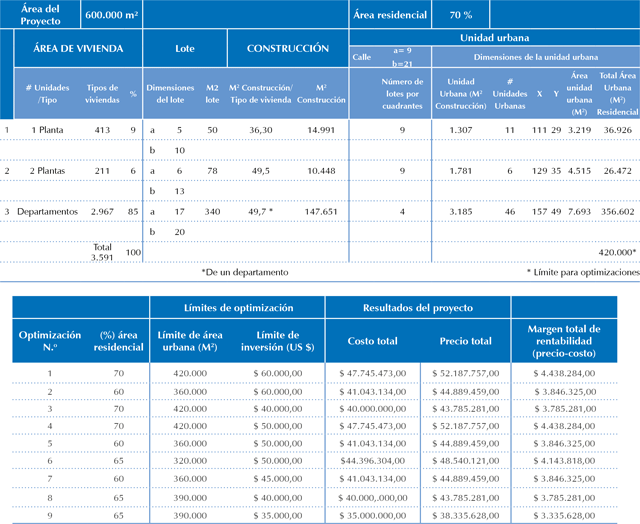This screenshot has height=524, width=640.
Task: Select optimization 3 price '$ 43.785.281,00'
Action: pos(465,409)
